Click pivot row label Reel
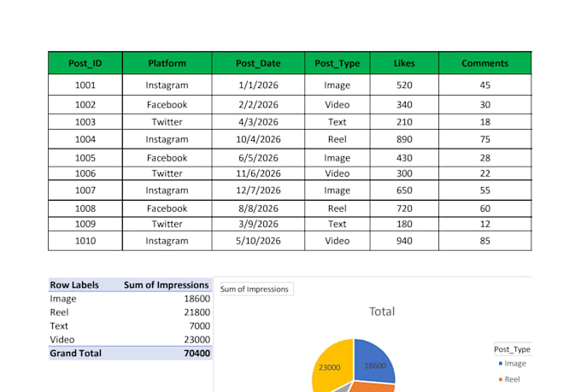The image size is (581, 392). [59, 313]
